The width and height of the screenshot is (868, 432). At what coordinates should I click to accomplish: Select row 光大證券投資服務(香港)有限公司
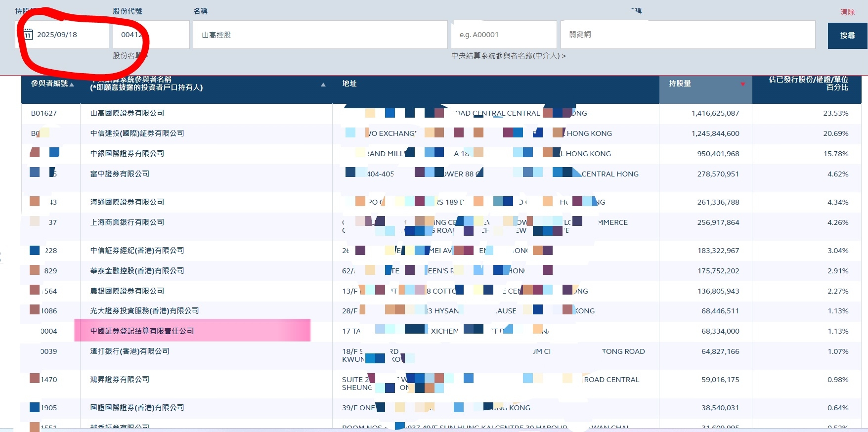pyautogui.click(x=144, y=311)
